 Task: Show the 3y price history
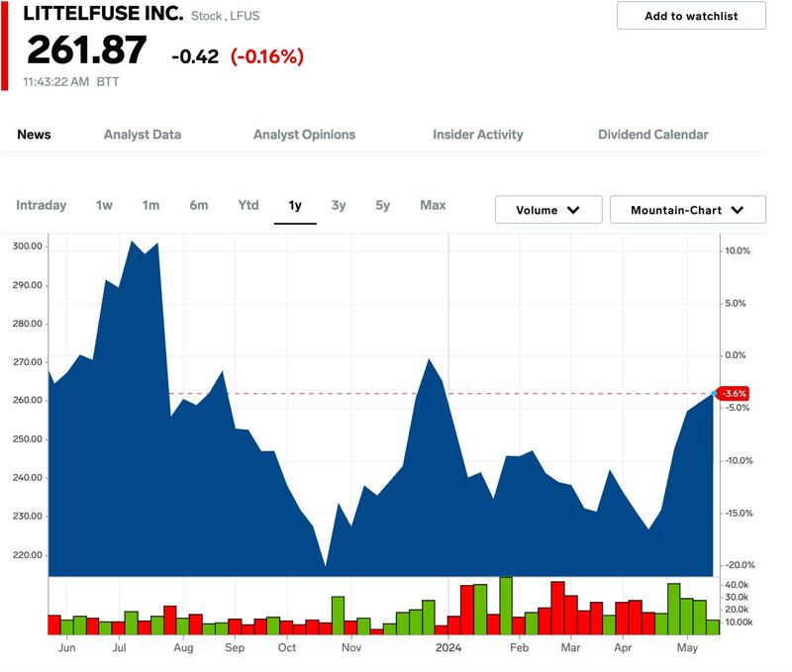[x=339, y=205]
